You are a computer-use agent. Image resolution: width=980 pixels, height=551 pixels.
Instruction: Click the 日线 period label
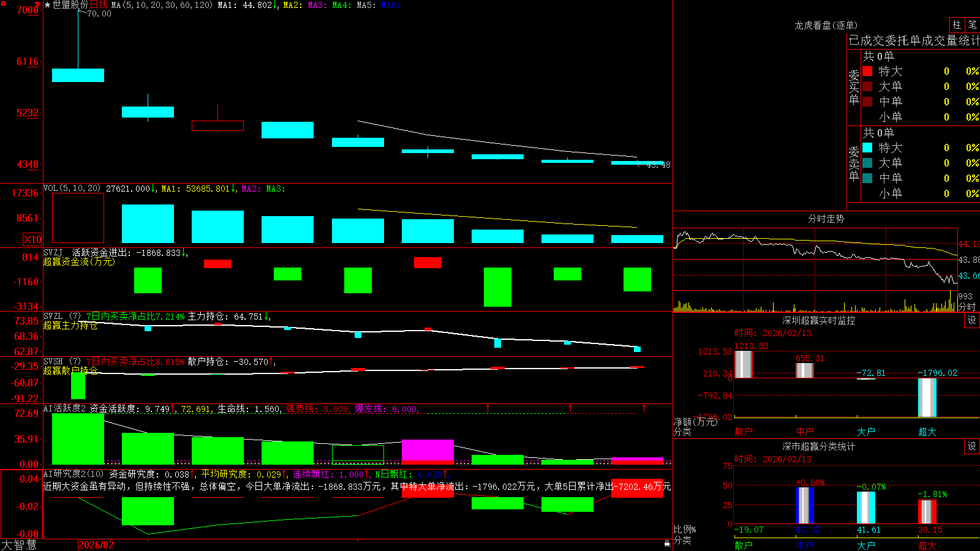(99, 5)
